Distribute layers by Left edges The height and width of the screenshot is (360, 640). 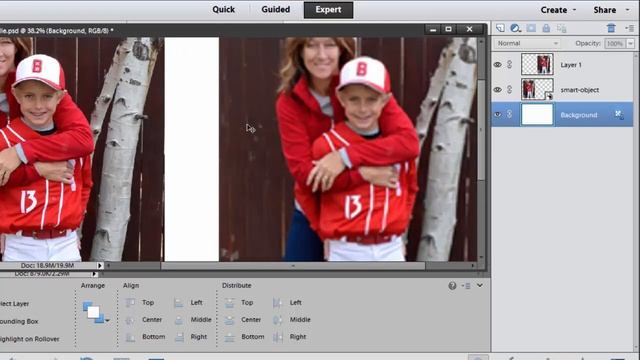[287, 302]
